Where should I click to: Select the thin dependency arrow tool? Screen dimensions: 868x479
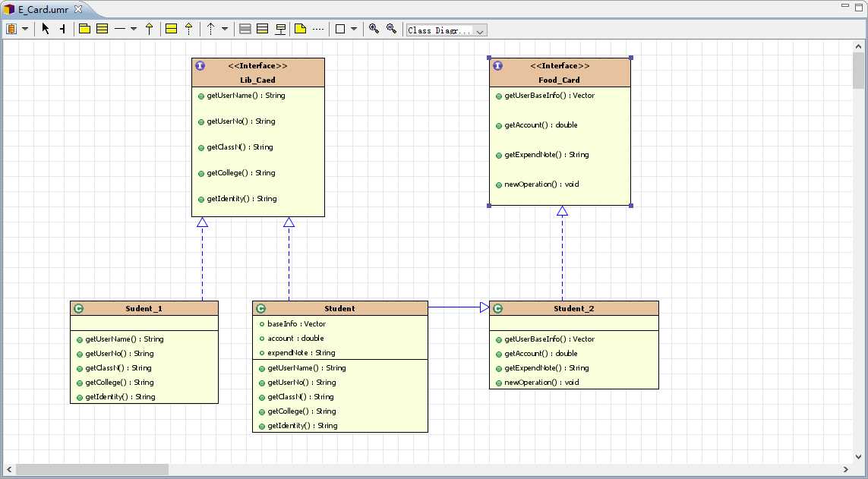(211, 29)
